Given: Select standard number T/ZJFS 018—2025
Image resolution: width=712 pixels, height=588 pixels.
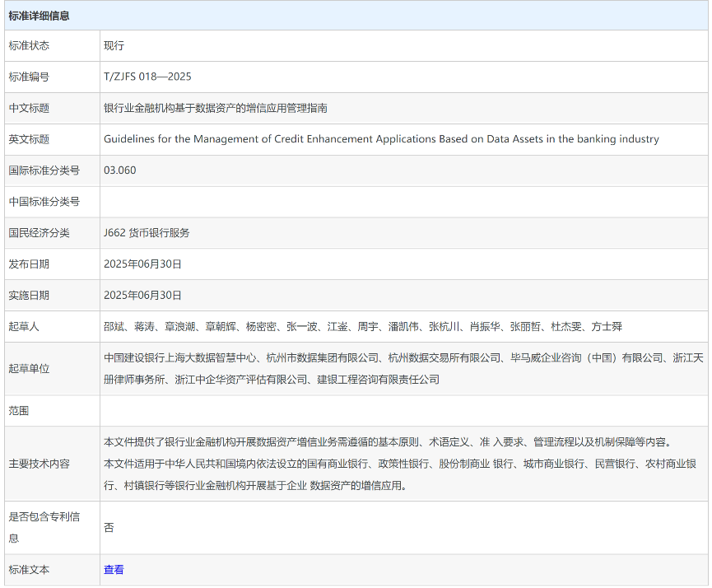Looking at the screenshot, I should 147,77.
